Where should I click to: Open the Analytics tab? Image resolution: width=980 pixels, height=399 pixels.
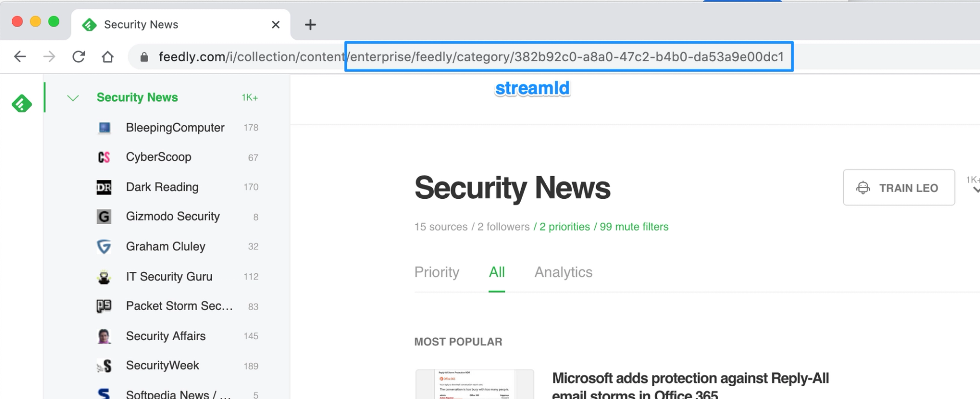point(563,272)
